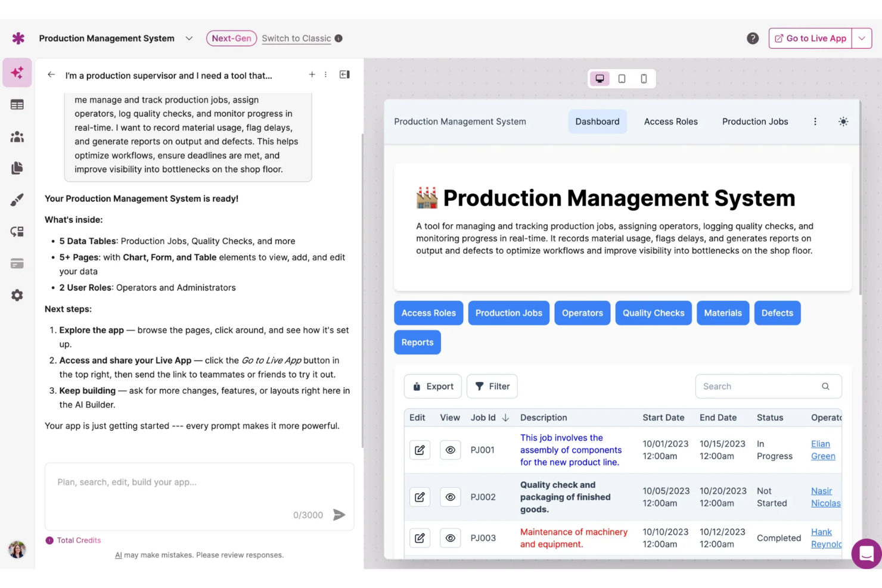Open the paintbrush theme sidebar icon
This screenshot has height=588, width=882.
(x=17, y=200)
